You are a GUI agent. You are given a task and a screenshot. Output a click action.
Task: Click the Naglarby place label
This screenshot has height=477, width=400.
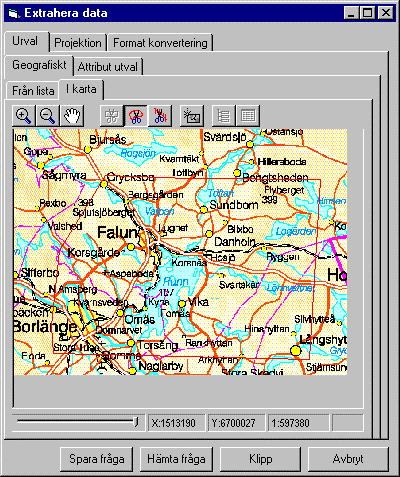(x=161, y=366)
